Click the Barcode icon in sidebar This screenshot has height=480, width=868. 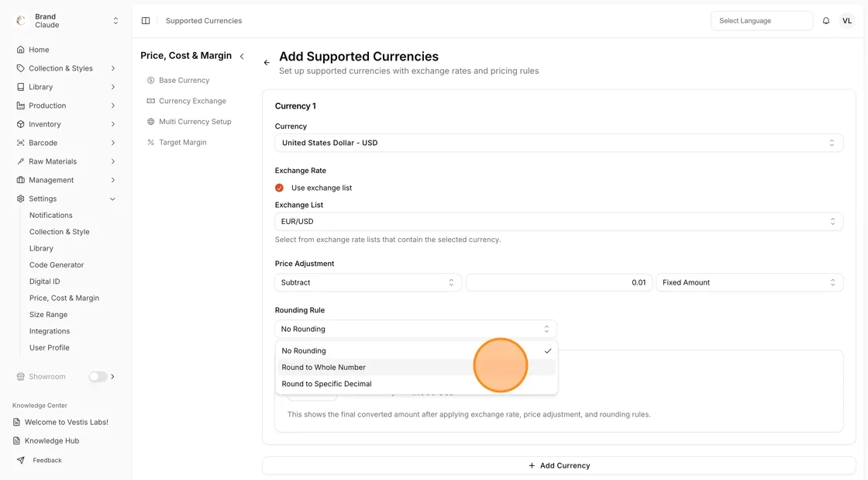[20, 143]
